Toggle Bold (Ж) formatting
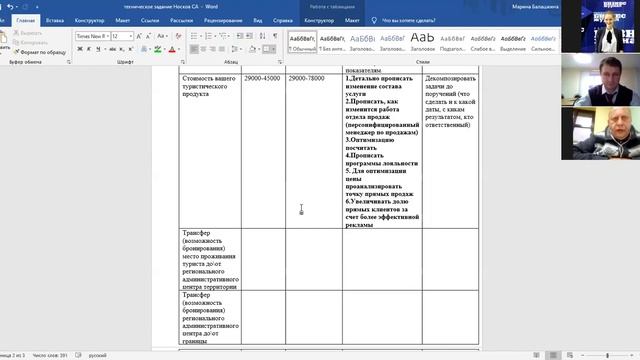640x360 pixels. [80, 49]
